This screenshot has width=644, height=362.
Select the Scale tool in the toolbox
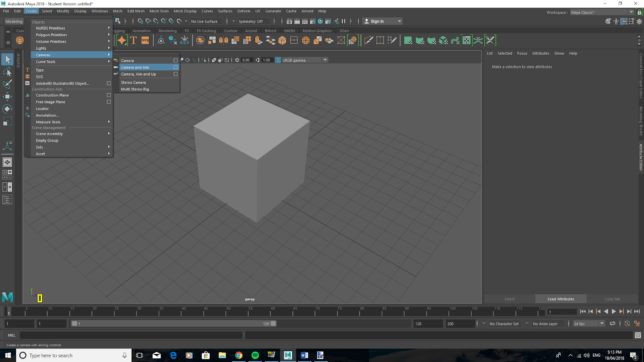coord(7,121)
